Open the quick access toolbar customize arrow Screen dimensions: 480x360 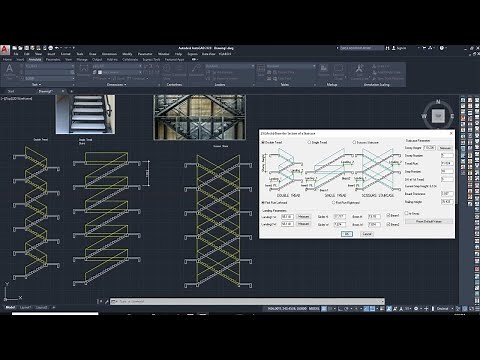point(74,48)
